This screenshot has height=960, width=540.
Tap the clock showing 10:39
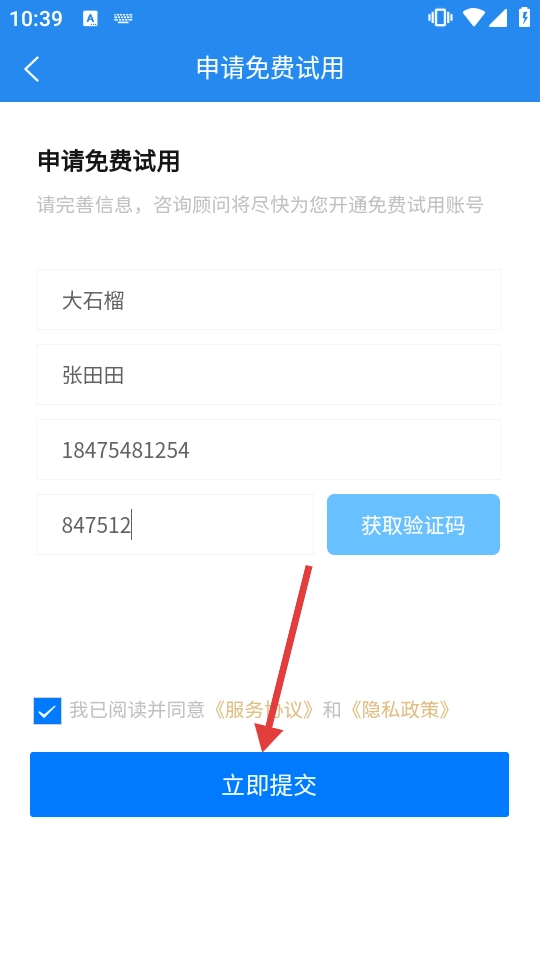(x=36, y=18)
